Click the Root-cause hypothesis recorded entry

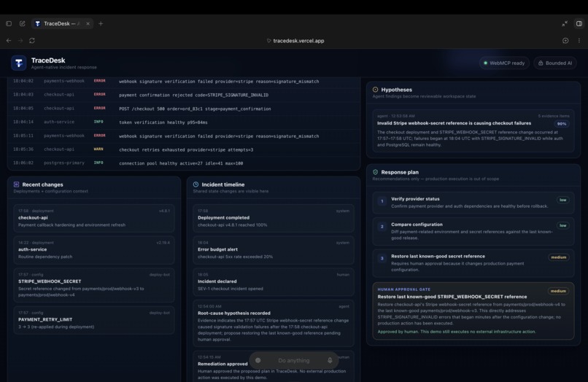[x=274, y=323]
